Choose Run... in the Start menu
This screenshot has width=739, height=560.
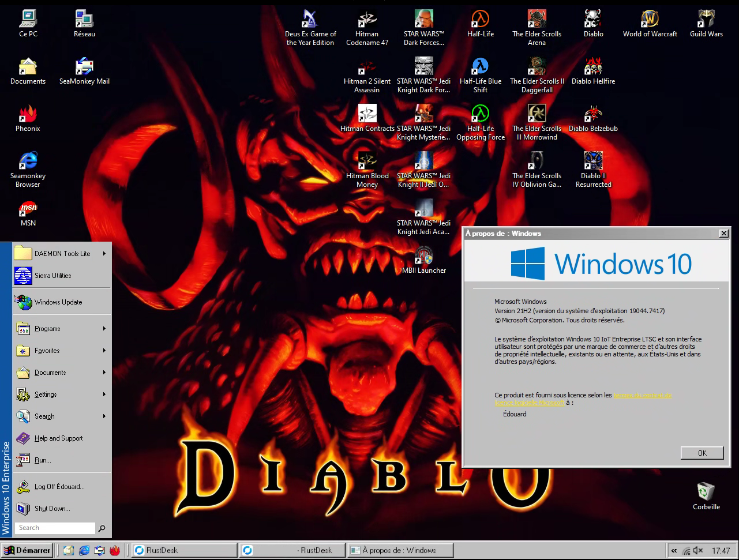(x=62, y=460)
